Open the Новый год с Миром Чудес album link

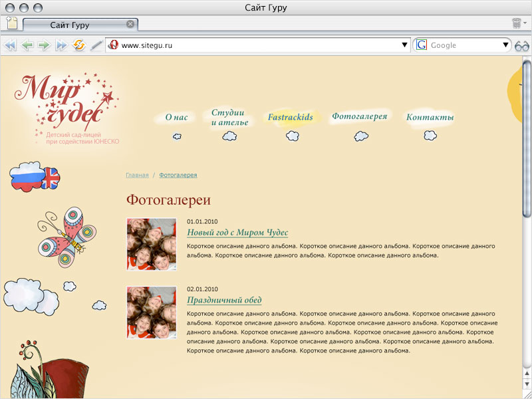[x=237, y=233]
